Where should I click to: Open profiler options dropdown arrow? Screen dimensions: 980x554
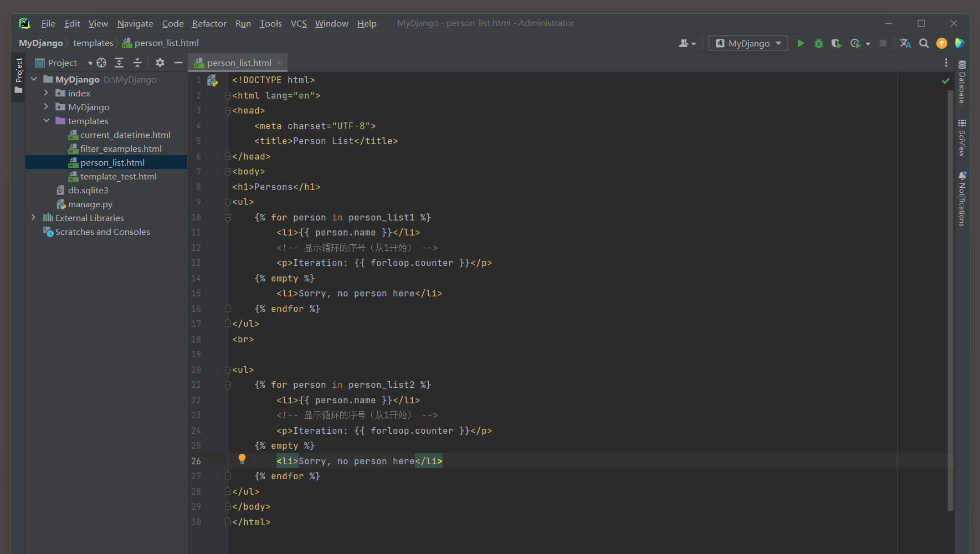tap(868, 44)
